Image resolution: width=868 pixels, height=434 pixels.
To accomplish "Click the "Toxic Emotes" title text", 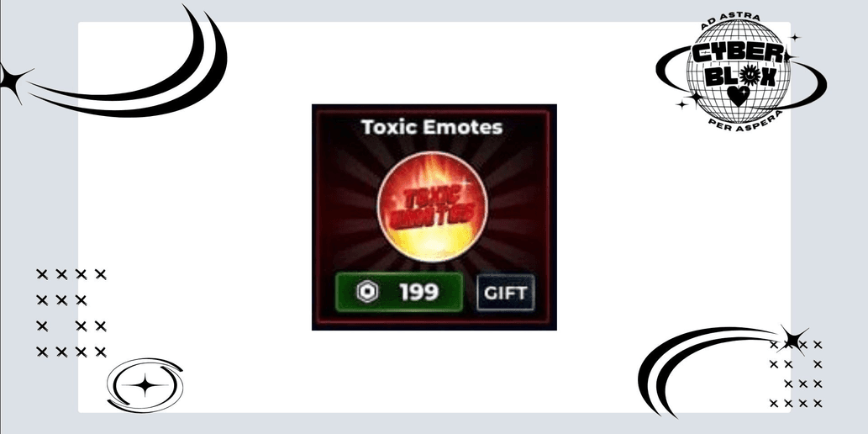I will 432,127.
